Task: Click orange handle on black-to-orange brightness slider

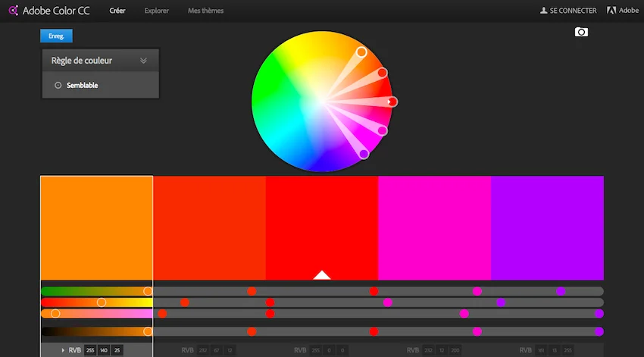Action: coord(148,331)
